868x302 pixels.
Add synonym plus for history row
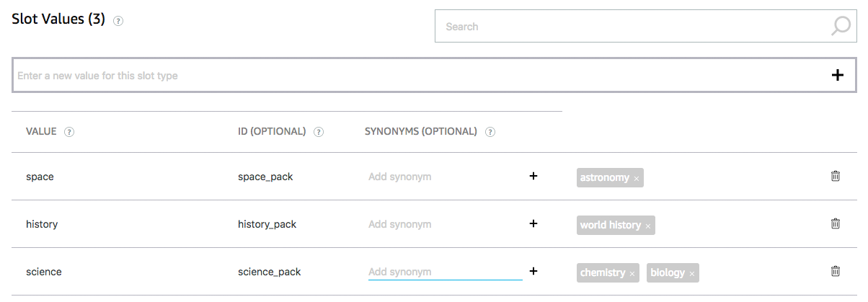[533, 223]
